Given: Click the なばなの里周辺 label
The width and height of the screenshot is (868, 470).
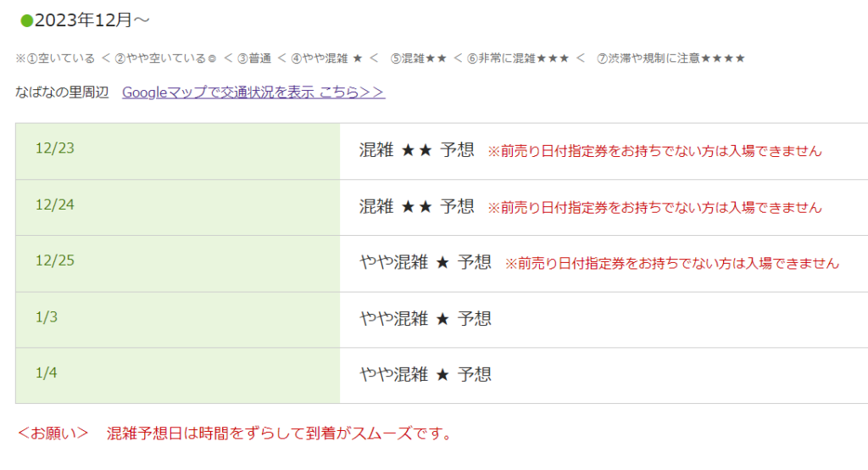Looking at the screenshot, I should point(63,92).
